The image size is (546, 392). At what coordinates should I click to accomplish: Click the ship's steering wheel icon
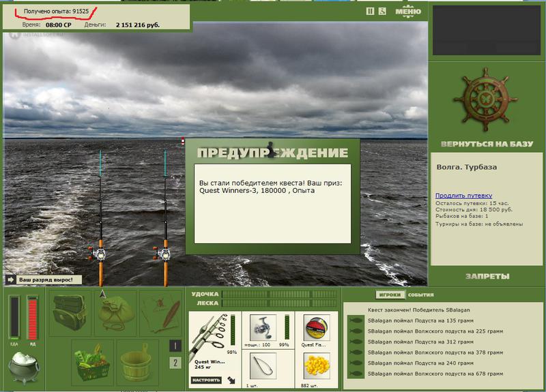click(x=485, y=100)
